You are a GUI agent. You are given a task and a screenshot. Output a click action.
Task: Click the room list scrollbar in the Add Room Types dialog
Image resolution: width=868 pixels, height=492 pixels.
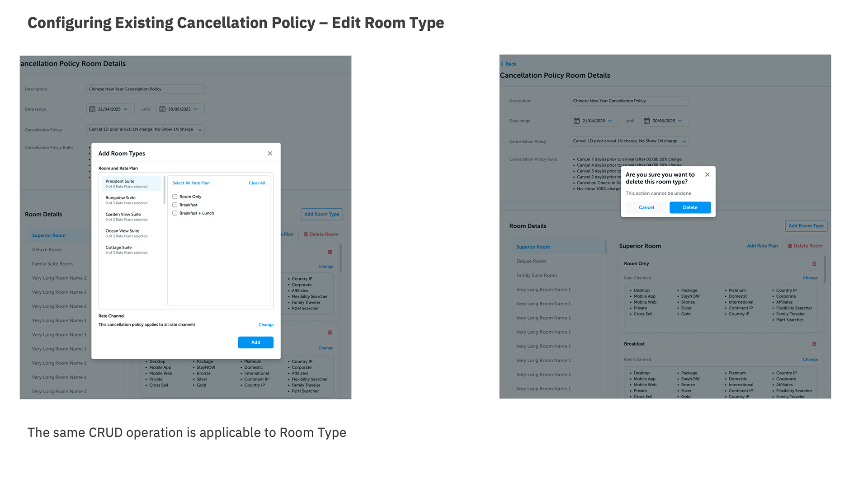(x=164, y=190)
